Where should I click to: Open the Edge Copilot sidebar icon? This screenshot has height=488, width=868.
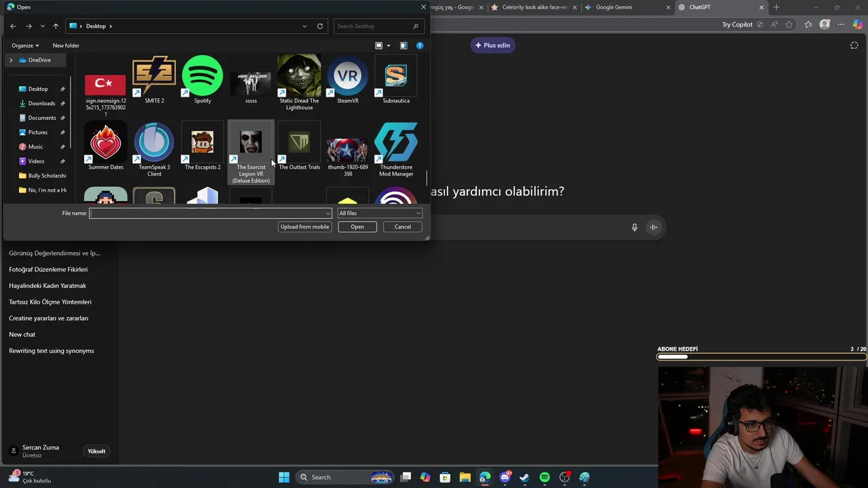(x=858, y=24)
